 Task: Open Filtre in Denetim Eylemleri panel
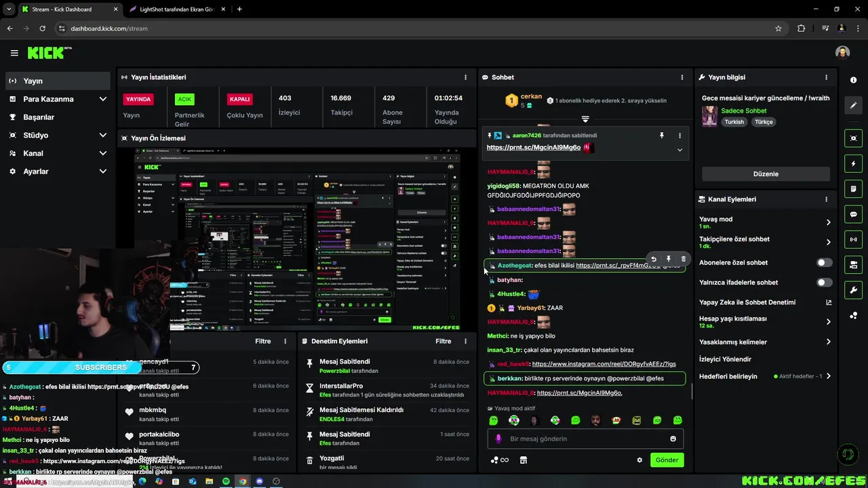(x=443, y=341)
